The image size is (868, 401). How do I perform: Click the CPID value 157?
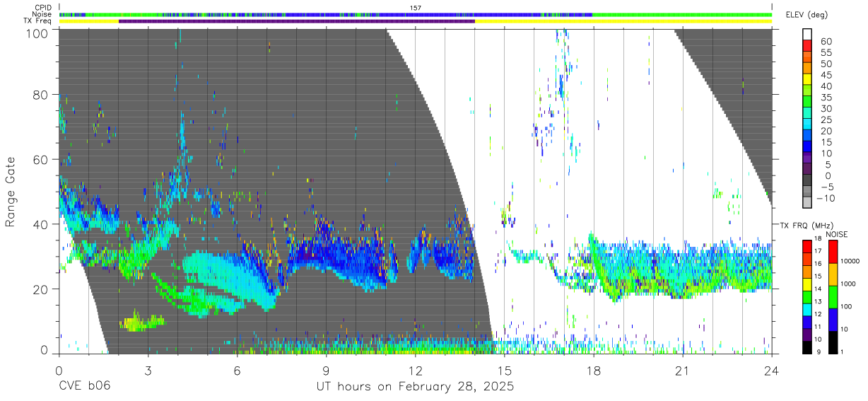click(x=416, y=7)
